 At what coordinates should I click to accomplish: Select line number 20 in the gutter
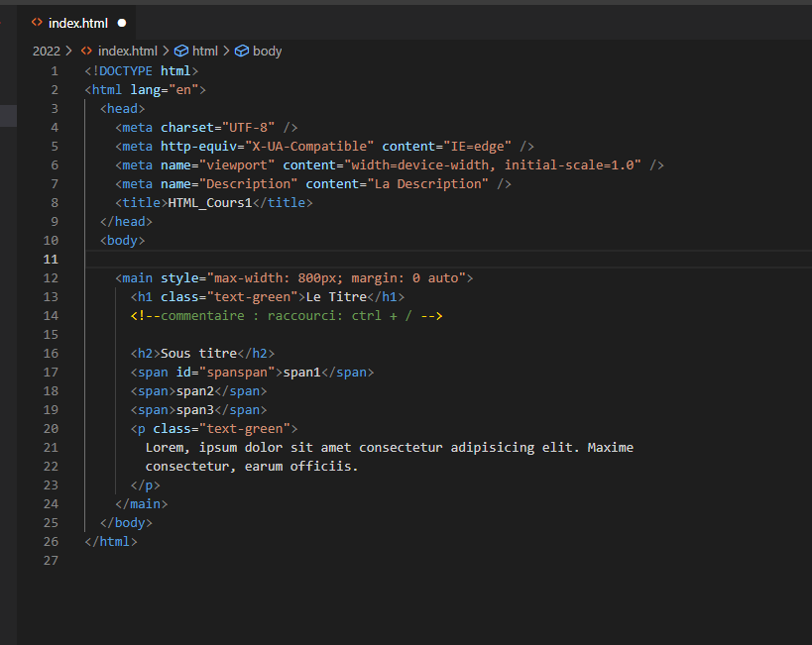(x=51, y=428)
